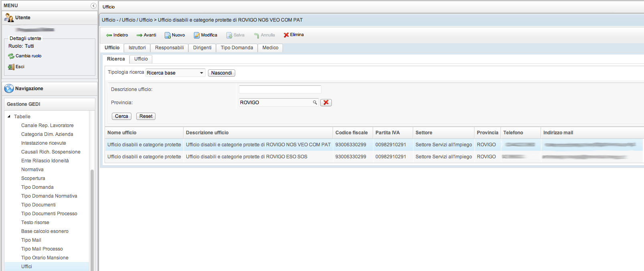Switch to the Istruttori tab

(x=137, y=48)
